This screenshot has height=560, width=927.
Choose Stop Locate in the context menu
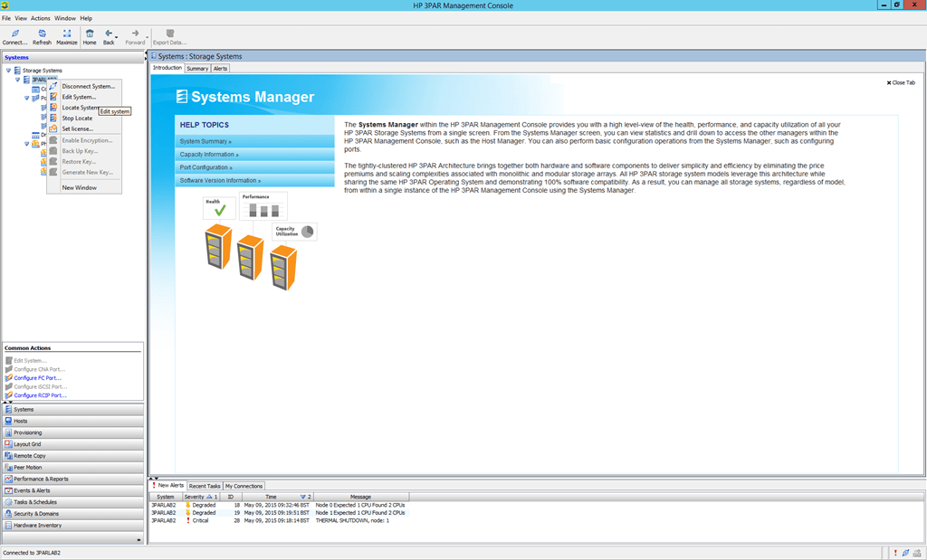tap(84, 119)
